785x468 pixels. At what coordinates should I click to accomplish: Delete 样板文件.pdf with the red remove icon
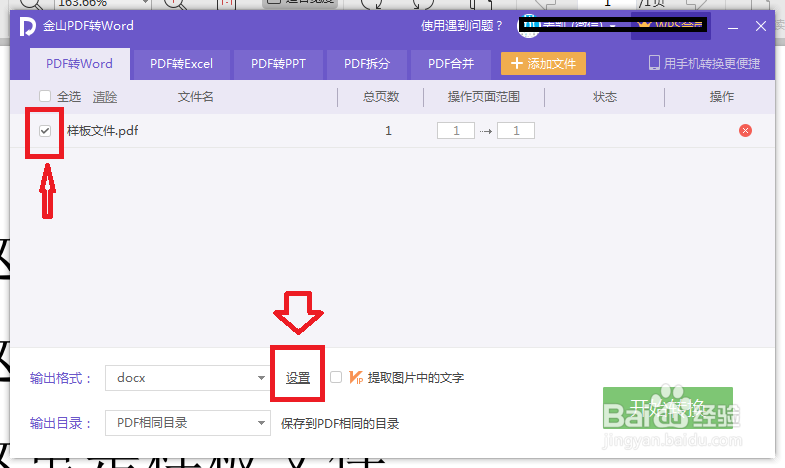(745, 131)
